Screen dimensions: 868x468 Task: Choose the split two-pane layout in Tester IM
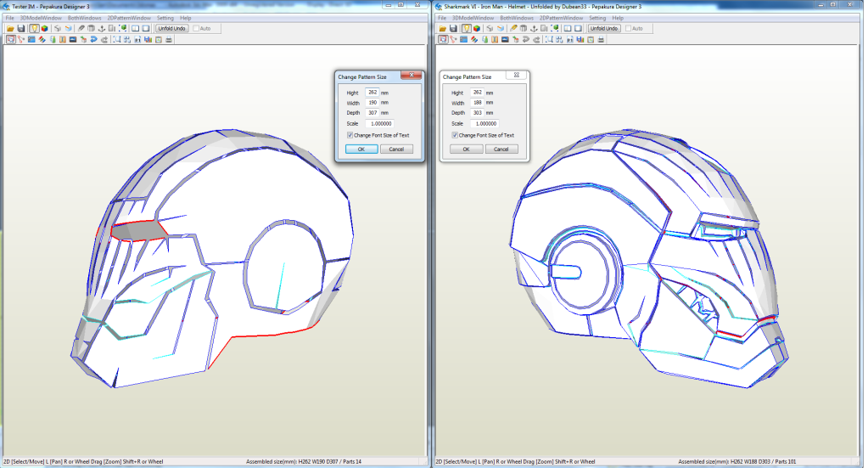tap(135, 28)
